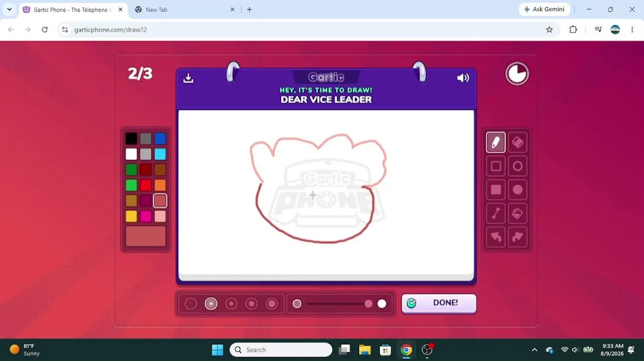Click inside the white drawing canvas
This screenshot has height=361, width=644.
326,193
